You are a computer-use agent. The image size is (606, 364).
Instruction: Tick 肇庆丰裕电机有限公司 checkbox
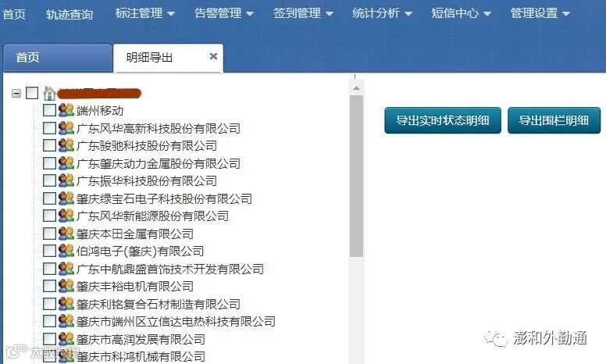[x=49, y=286]
